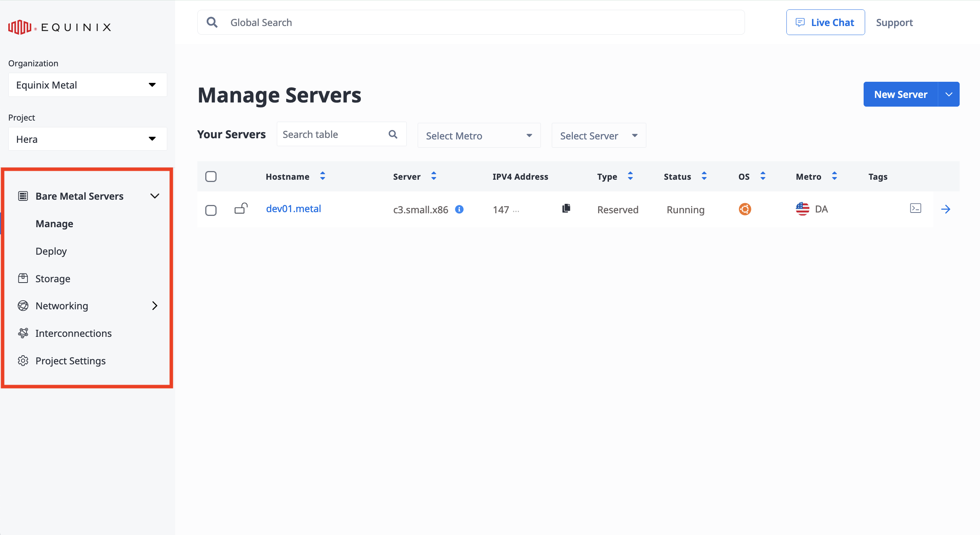Click the New Server button
The width and height of the screenshot is (980, 535).
coord(901,94)
